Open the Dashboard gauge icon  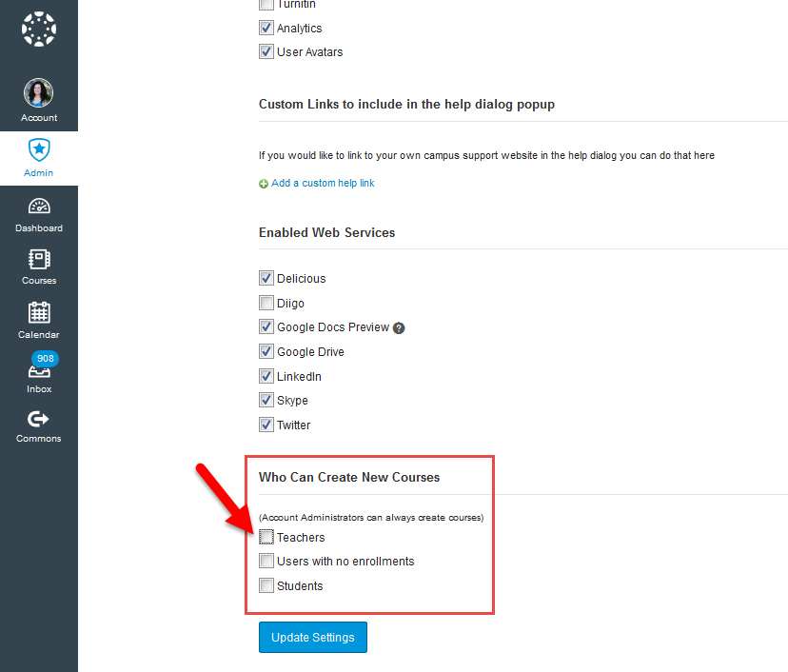pos(38,207)
